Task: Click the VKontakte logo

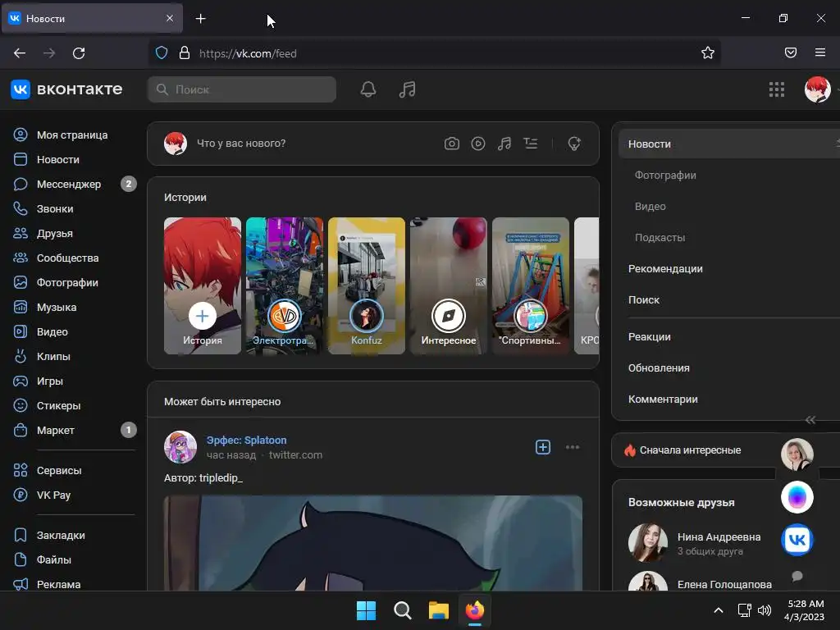Action: click(66, 89)
